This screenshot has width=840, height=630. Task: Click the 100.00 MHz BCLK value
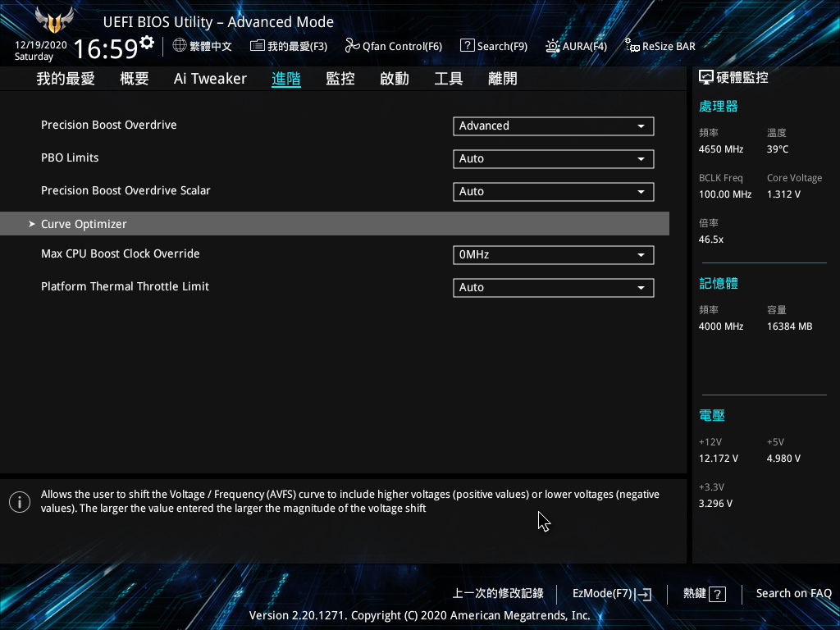[725, 194]
